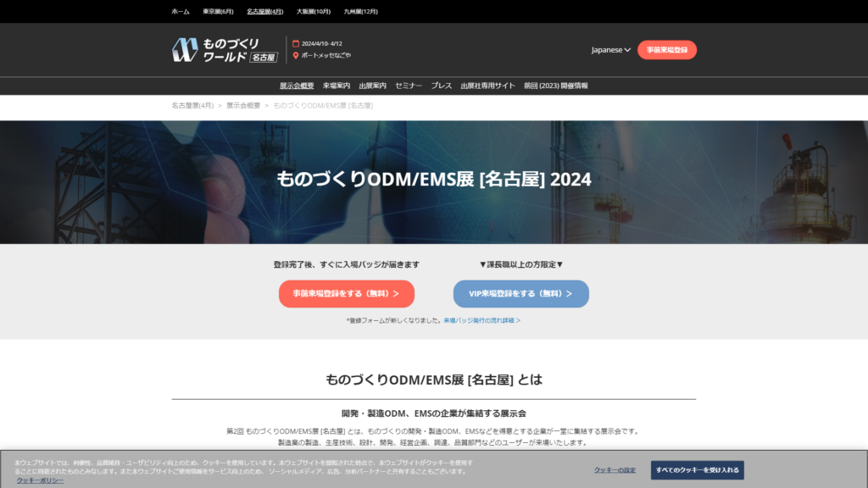Click the calendar icon beside 2024/4/10-4/12

click(x=296, y=43)
